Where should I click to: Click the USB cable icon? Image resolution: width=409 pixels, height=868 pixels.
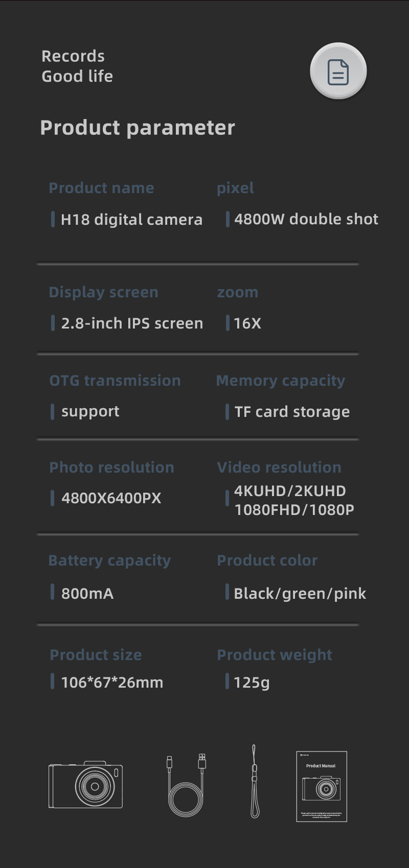click(x=186, y=785)
